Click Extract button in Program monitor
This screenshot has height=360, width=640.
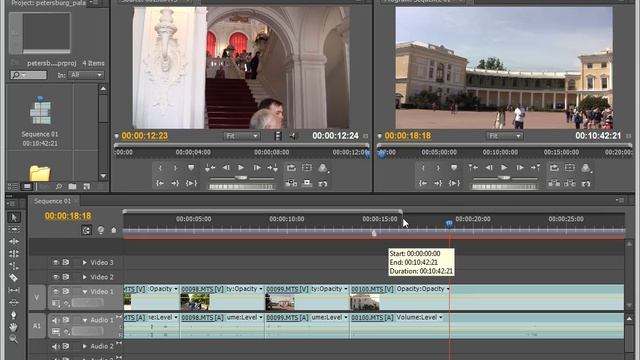coord(570,184)
